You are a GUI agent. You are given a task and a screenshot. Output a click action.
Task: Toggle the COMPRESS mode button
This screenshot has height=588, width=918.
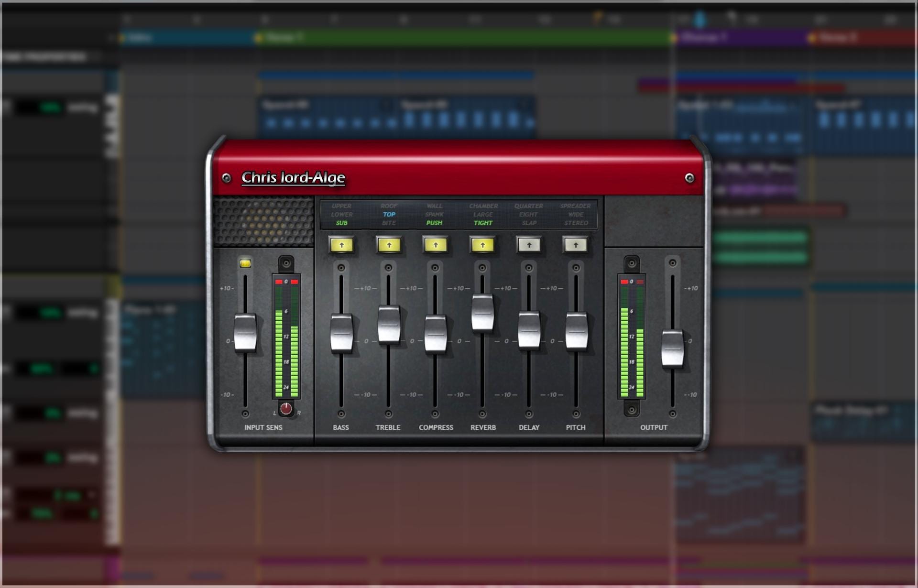pos(436,245)
